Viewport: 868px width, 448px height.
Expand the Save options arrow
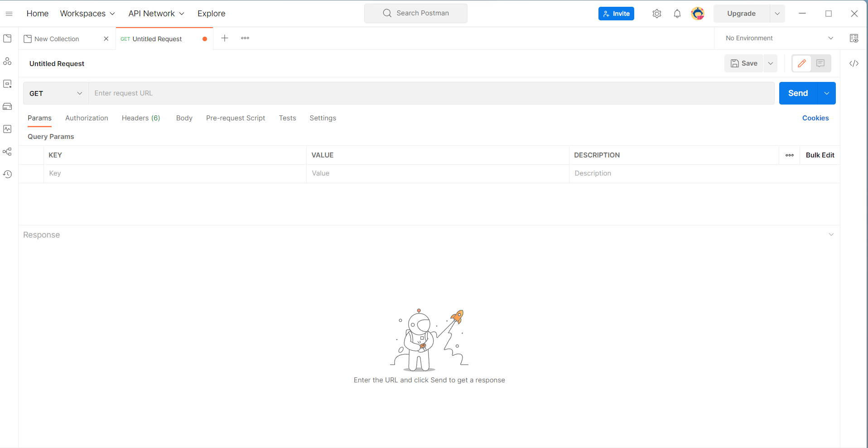coord(771,63)
